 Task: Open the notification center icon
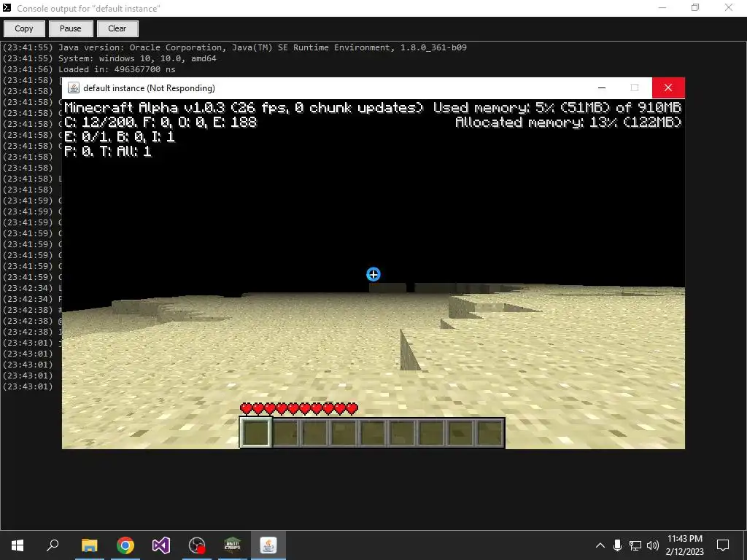(723, 545)
